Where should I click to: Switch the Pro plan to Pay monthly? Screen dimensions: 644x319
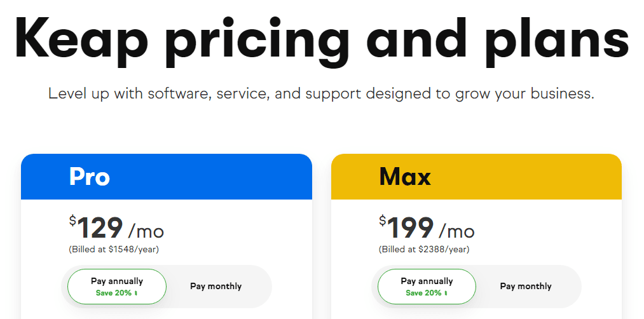tap(216, 287)
